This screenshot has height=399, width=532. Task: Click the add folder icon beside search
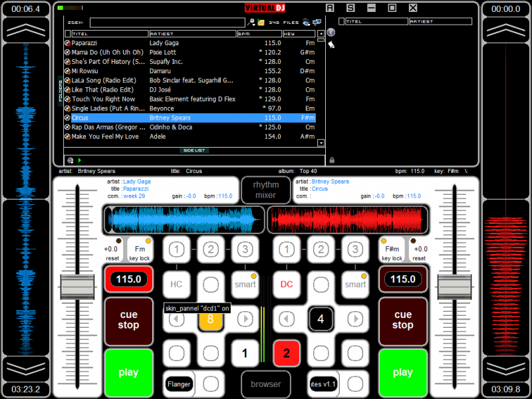(x=261, y=23)
